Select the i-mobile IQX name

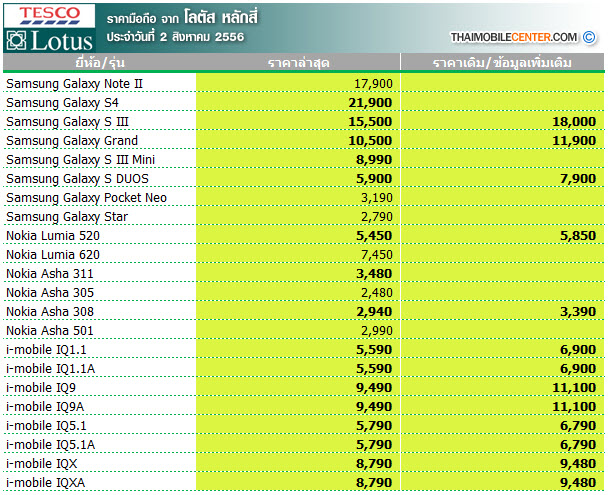click(42, 464)
